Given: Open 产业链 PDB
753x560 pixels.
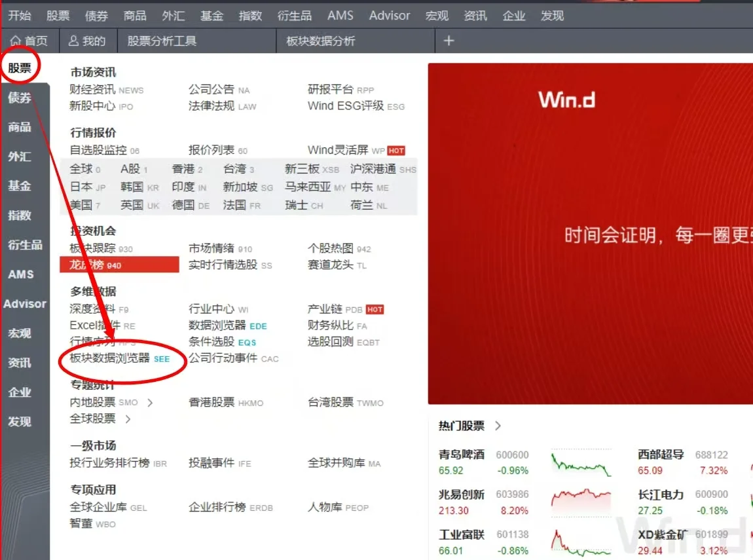Looking at the screenshot, I should (x=346, y=308).
